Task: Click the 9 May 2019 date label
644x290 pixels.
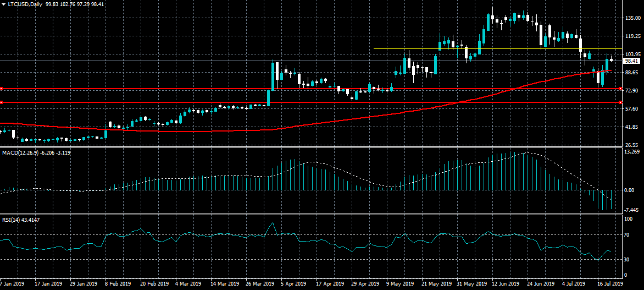Action: pos(399,284)
